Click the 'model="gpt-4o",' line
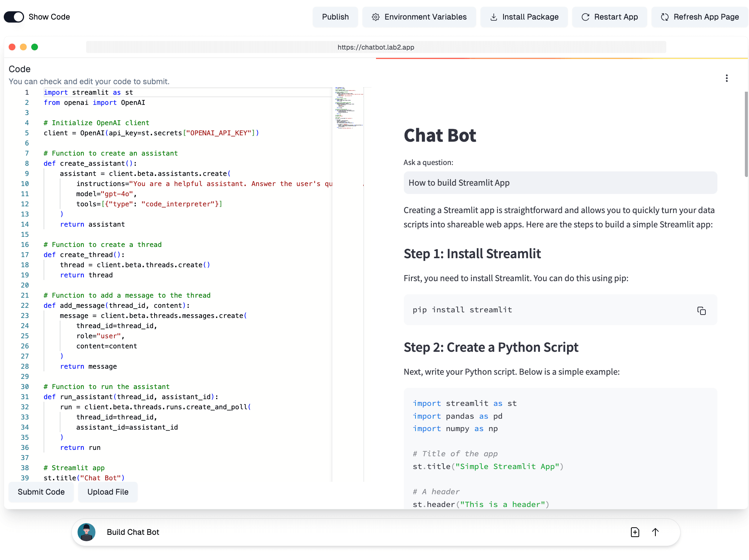This screenshot has height=560, width=749. tap(106, 194)
